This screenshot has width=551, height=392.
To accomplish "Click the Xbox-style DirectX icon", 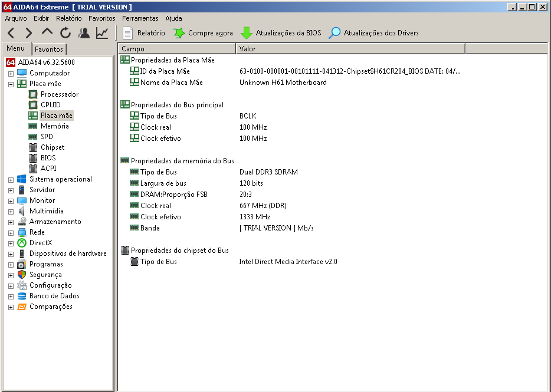I will tap(22, 243).
